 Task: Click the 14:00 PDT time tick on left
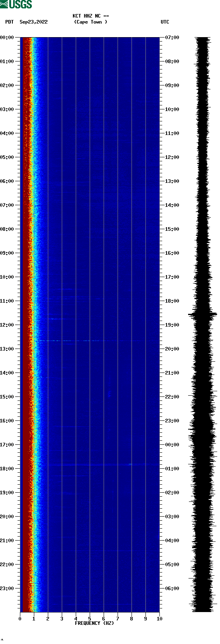click(x=7, y=373)
